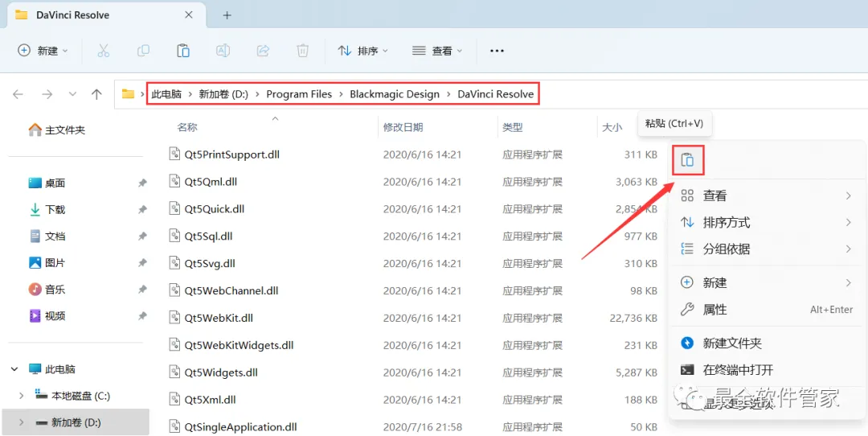The width and height of the screenshot is (868, 436).
Task: Click folder icon at address bar start
Action: pyautogui.click(x=129, y=94)
